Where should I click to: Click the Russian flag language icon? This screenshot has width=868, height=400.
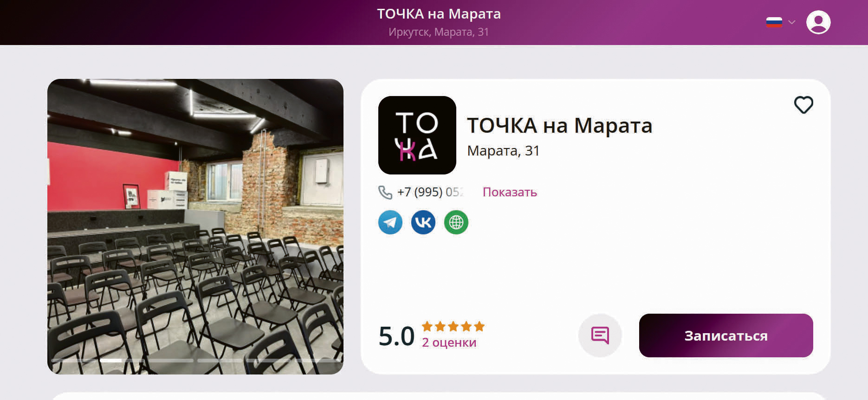coord(774,22)
